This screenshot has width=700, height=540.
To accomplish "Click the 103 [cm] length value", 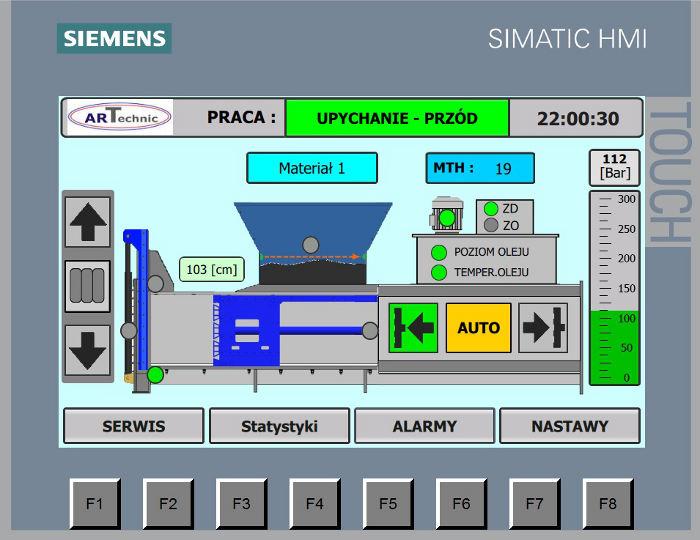I will click(212, 270).
